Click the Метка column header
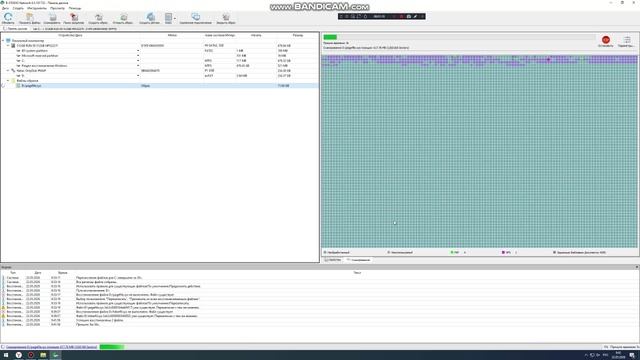The width and height of the screenshot is (640, 360). click(x=172, y=36)
